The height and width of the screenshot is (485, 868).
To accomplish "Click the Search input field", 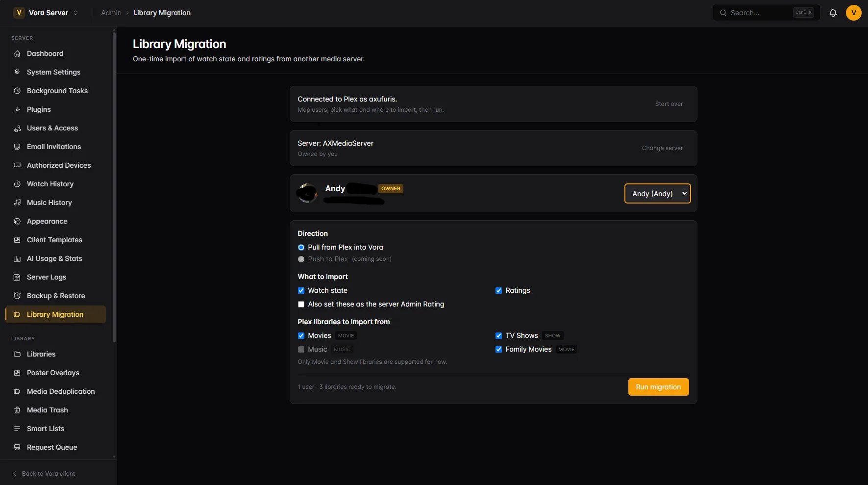I will pyautogui.click(x=766, y=13).
